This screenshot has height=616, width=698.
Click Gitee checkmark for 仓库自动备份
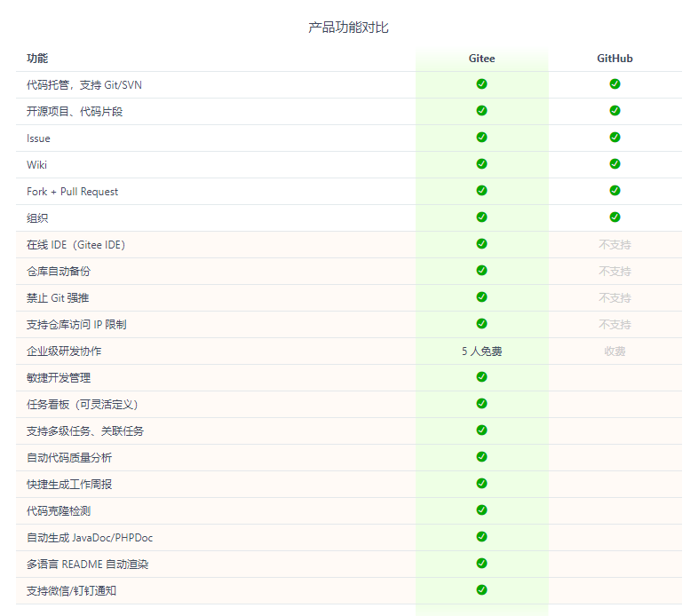[x=481, y=270]
